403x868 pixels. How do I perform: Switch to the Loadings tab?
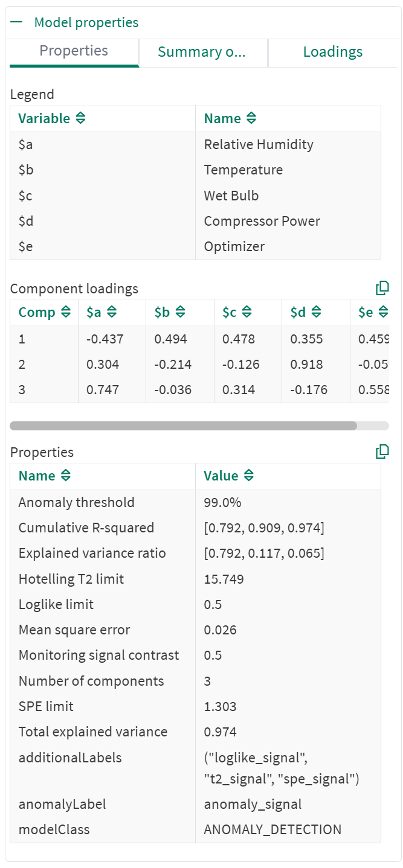(332, 52)
